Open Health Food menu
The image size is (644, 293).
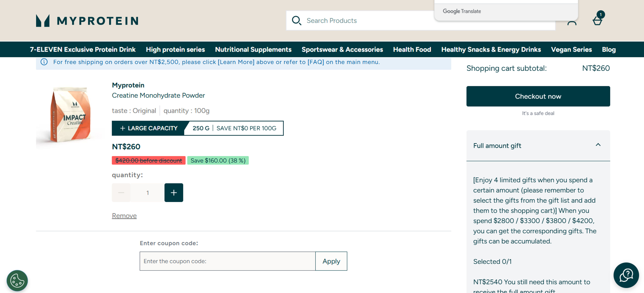pyautogui.click(x=412, y=50)
